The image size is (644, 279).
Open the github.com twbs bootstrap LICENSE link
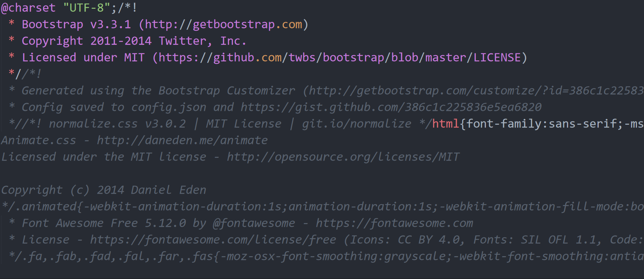point(340,57)
